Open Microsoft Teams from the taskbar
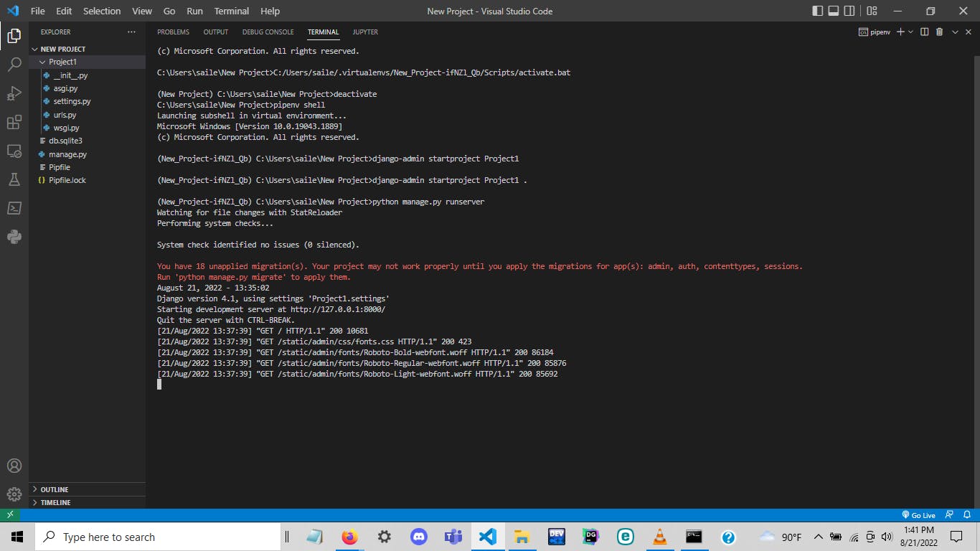 tap(453, 537)
